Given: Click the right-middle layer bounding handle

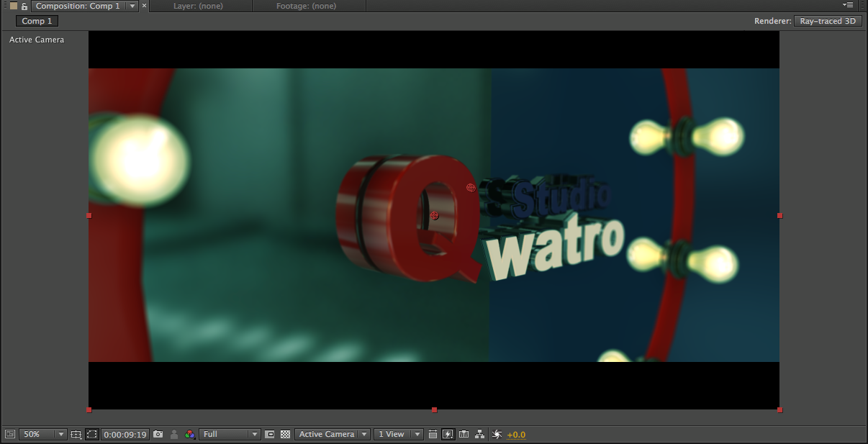Looking at the screenshot, I should click(779, 215).
